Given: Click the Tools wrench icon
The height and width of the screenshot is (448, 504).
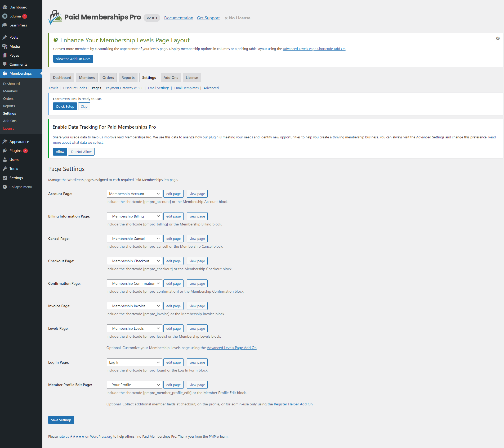Looking at the screenshot, I should coord(5,169).
